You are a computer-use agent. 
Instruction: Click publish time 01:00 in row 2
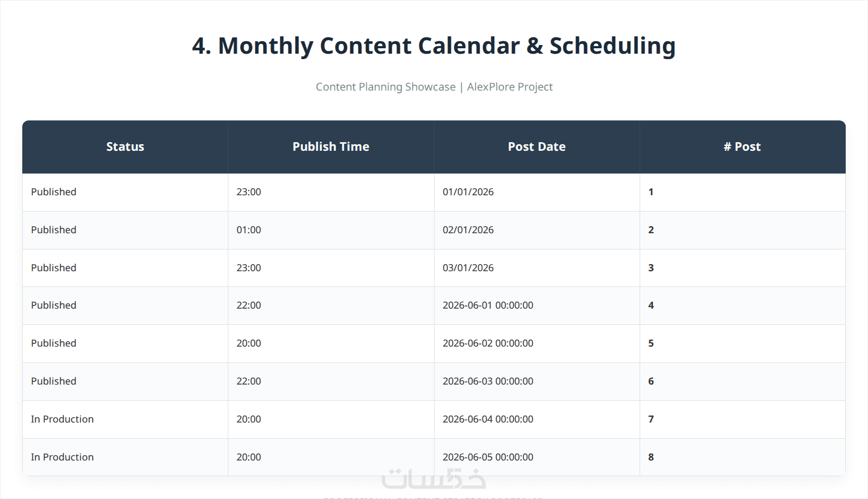click(x=331, y=230)
